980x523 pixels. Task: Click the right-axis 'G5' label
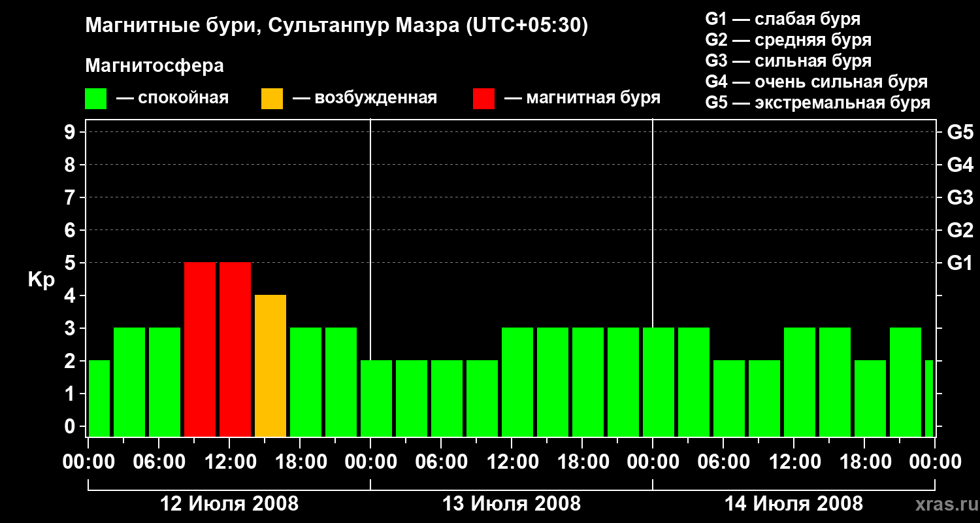(960, 133)
